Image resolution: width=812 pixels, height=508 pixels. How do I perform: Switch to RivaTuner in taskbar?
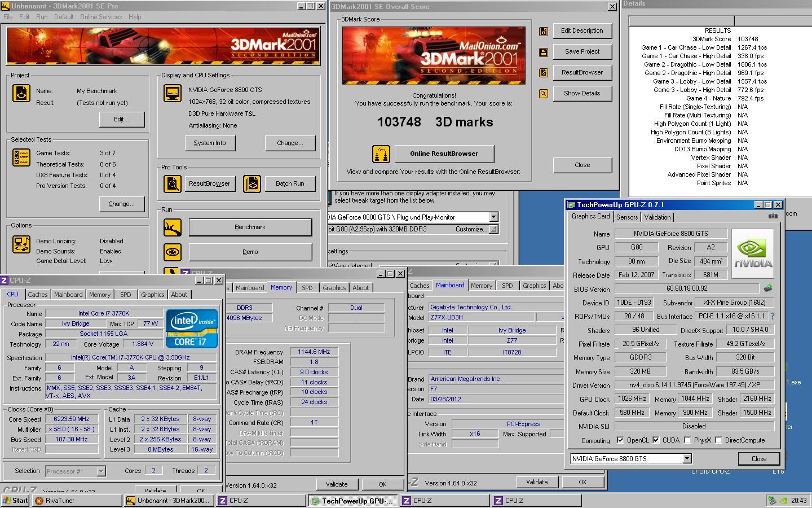(x=77, y=500)
